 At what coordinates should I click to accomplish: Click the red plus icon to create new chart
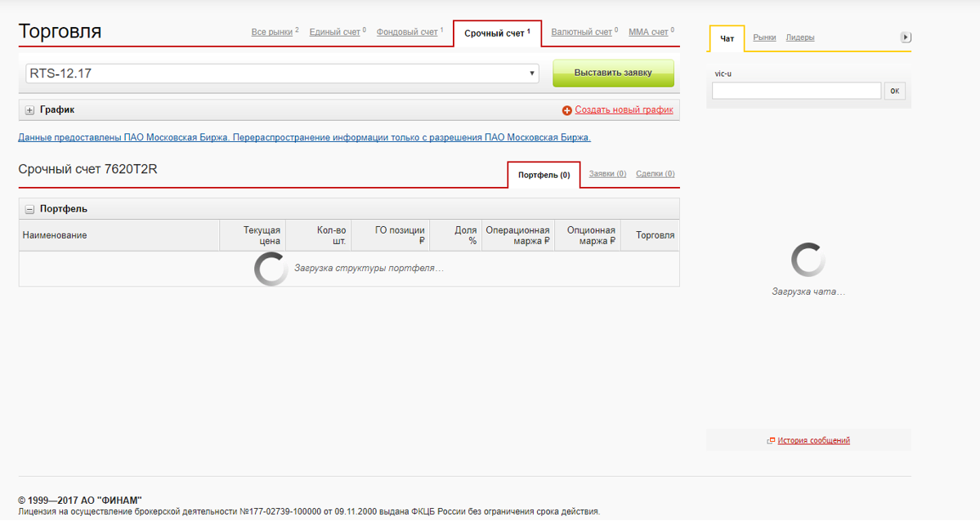[x=567, y=109]
